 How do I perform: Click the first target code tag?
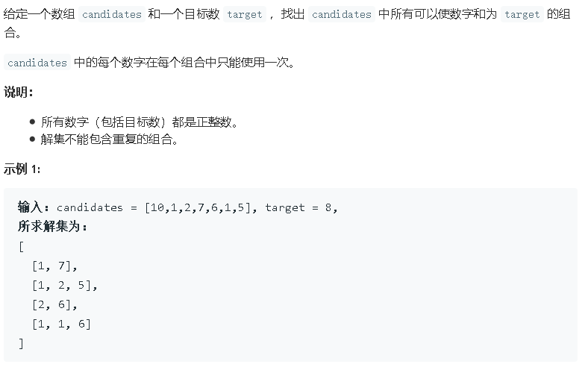point(245,14)
